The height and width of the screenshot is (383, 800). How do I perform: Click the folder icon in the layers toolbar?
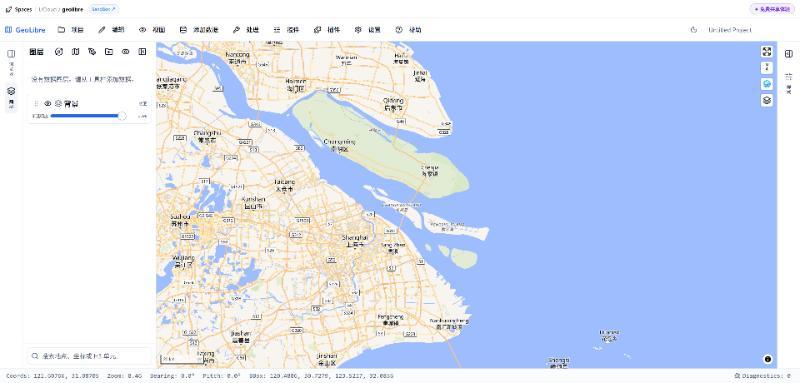pyautogui.click(x=109, y=52)
